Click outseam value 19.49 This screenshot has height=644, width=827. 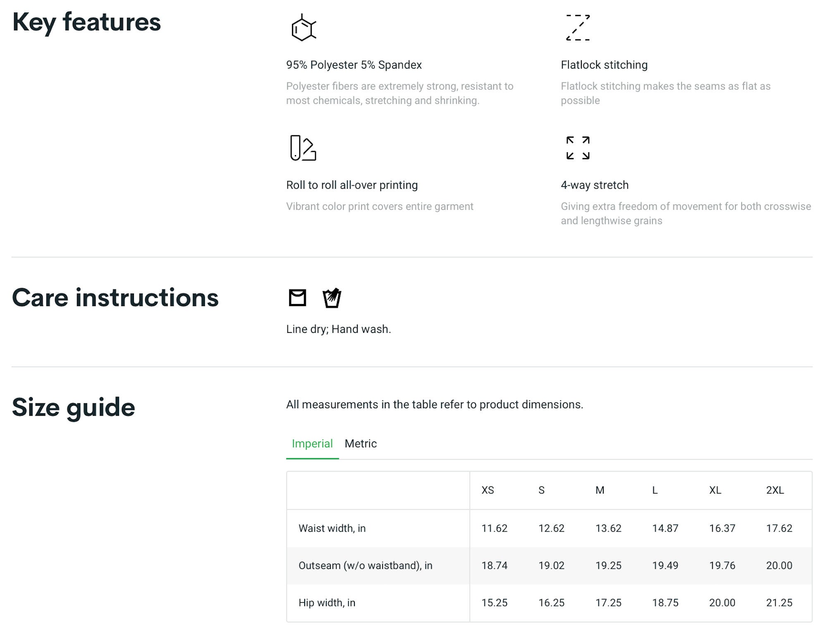click(665, 565)
